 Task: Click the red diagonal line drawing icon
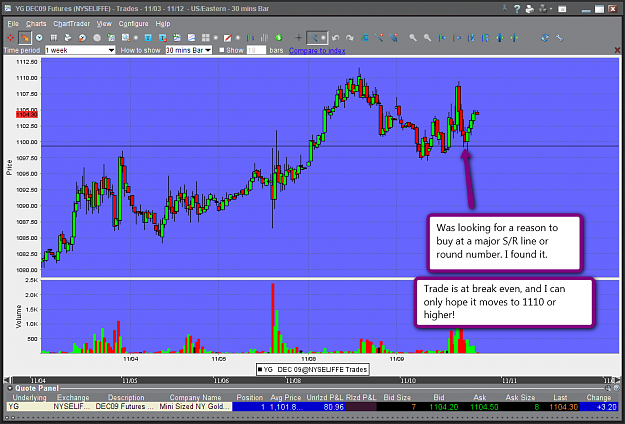[228, 38]
